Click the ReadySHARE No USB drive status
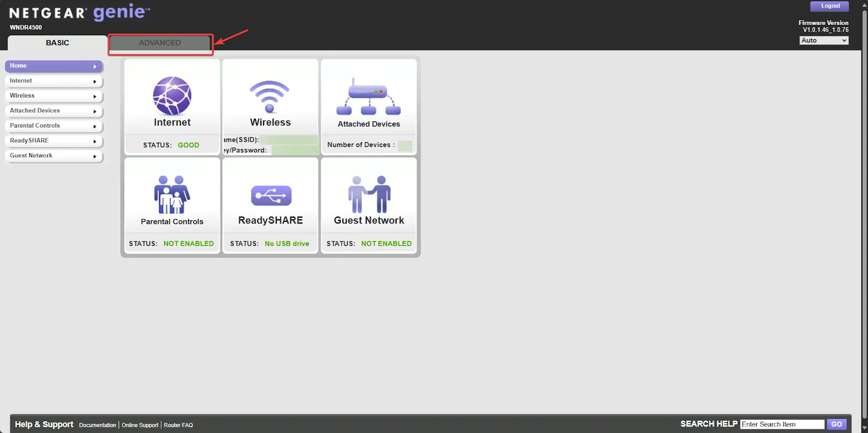This screenshot has width=868, height=433. (287, 244)
